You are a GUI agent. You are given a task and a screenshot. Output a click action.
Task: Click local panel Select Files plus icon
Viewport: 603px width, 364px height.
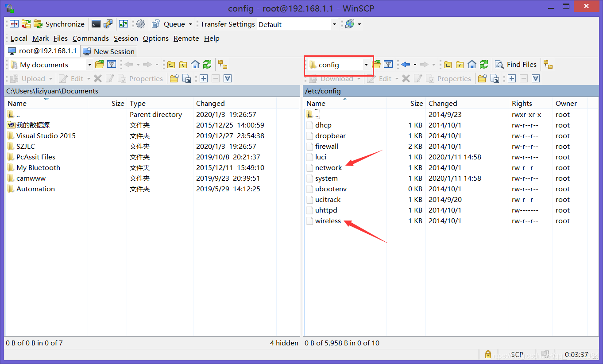204,78
